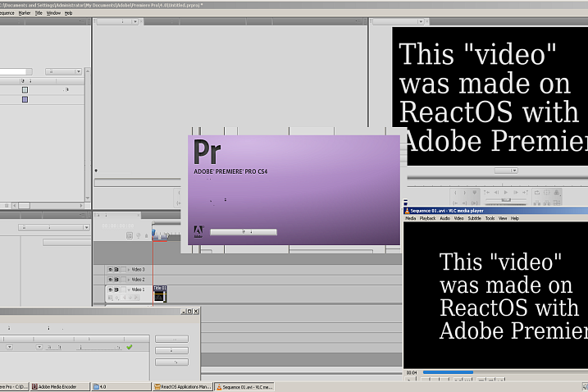Toggle sync lock on the Video 3 track

(x=116, y=270)
